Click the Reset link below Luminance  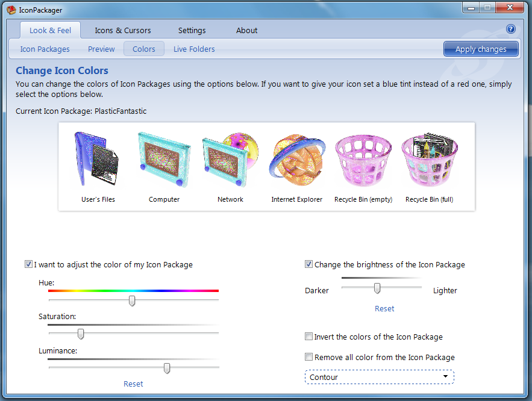(133, 384)
